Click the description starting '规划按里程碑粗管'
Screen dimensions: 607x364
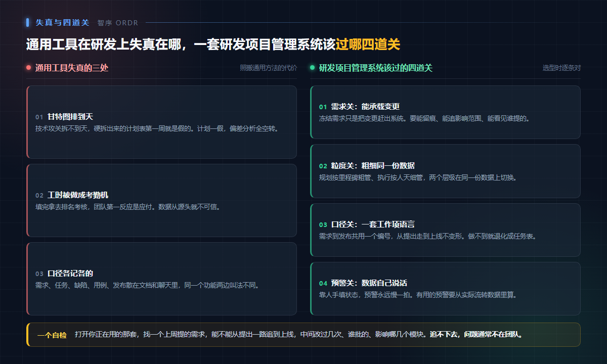click(418, 177)
